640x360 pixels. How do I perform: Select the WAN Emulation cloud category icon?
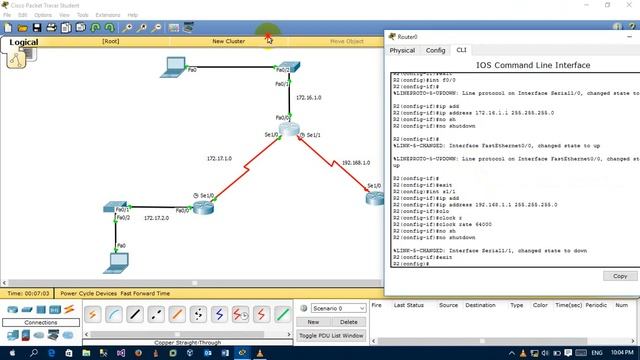tap(39, 336)
